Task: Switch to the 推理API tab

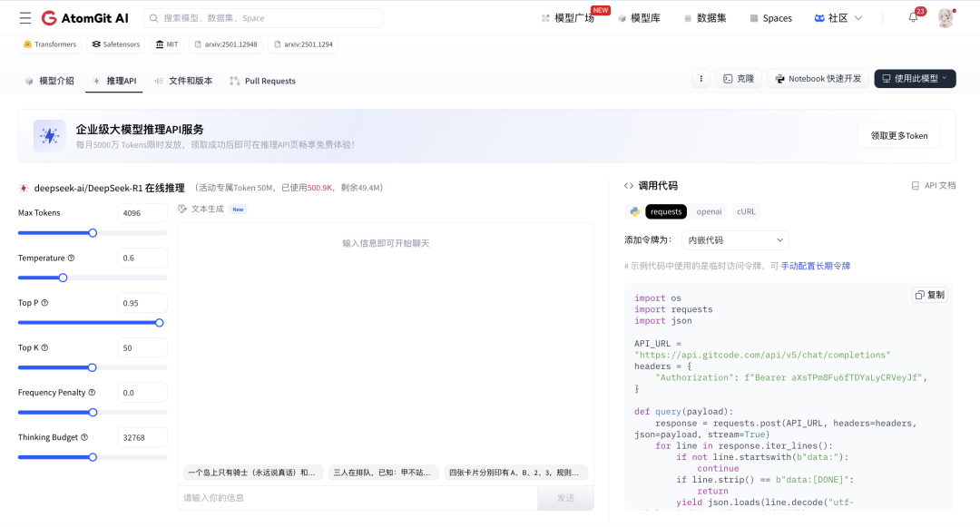Action: pyautogui.click(x=114, y=81)
